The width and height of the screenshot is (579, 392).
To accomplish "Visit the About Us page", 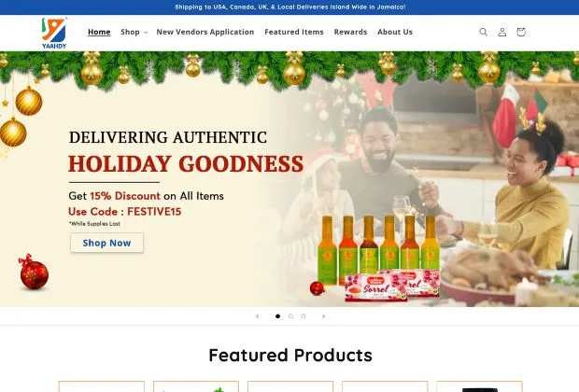I will pyautogui.click(x=395, y=32).
